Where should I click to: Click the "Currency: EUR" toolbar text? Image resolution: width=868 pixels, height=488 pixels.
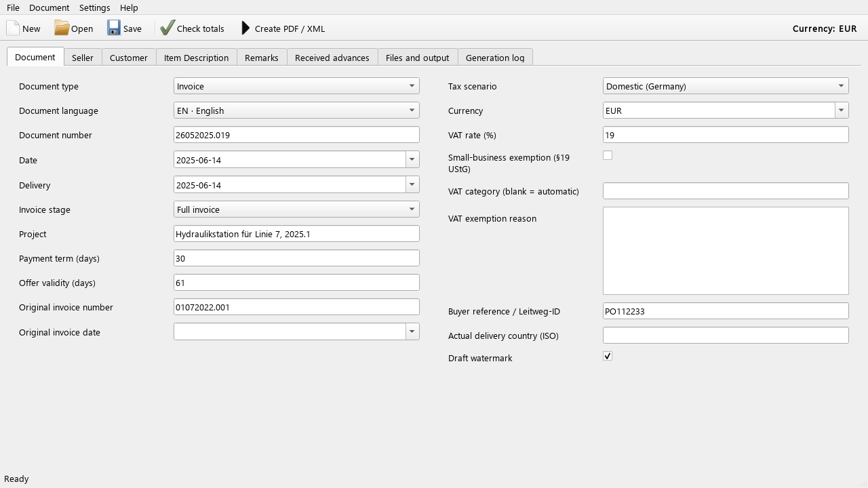pos(825,28)
